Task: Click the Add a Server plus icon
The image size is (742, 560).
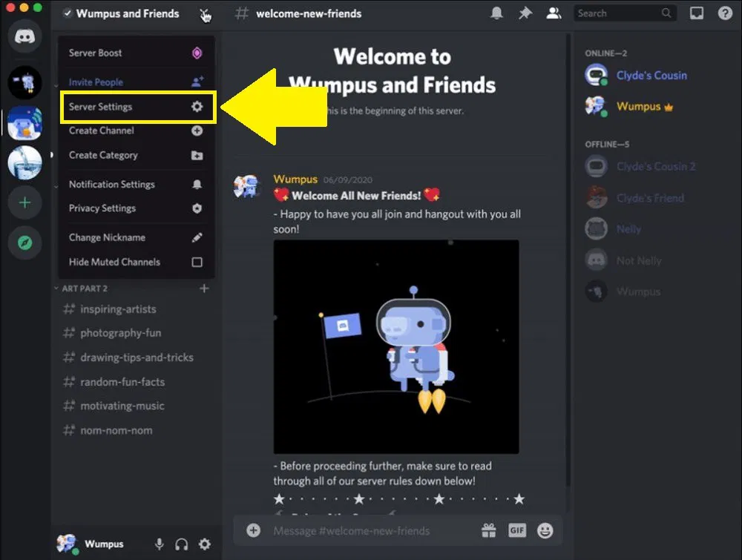Action: tap(24, 202)
